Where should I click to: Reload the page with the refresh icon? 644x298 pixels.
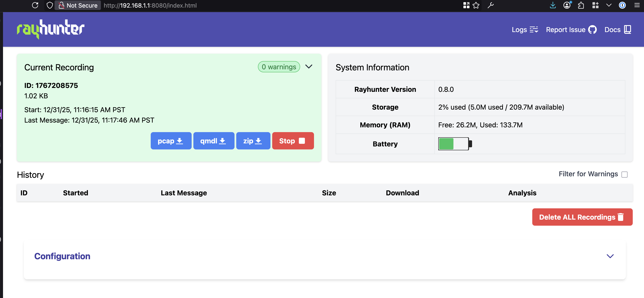click(x=35, y=5)
